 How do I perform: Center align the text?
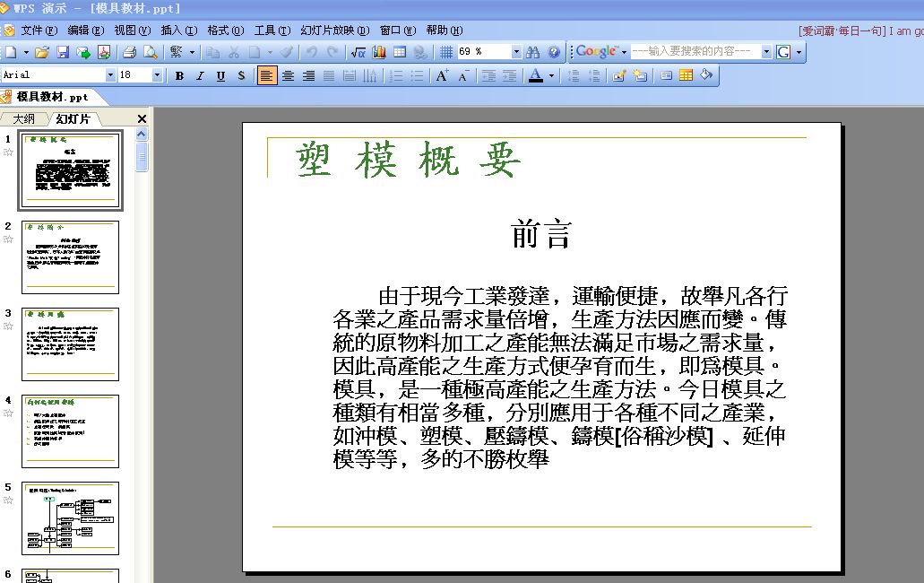[x=288, y=75]
